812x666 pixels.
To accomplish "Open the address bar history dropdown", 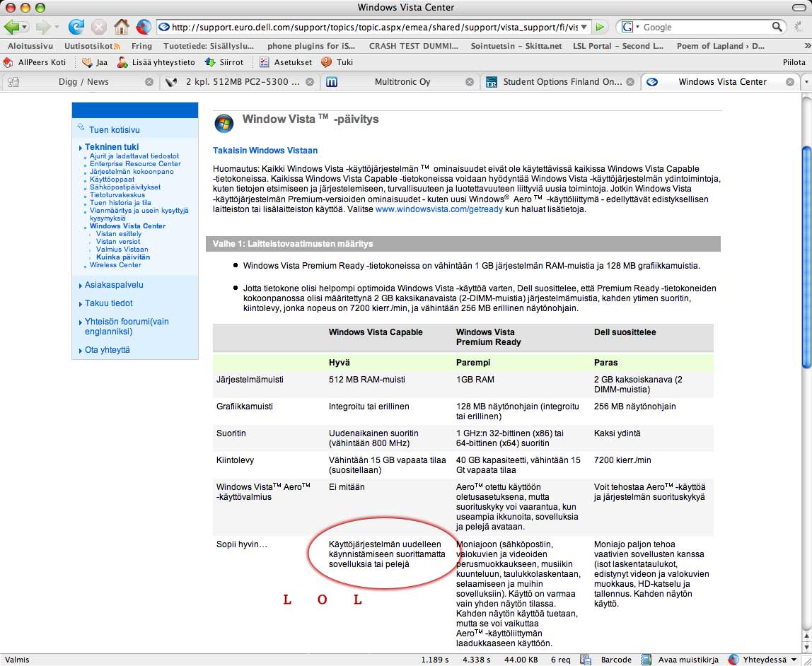I will pos(584,27).
